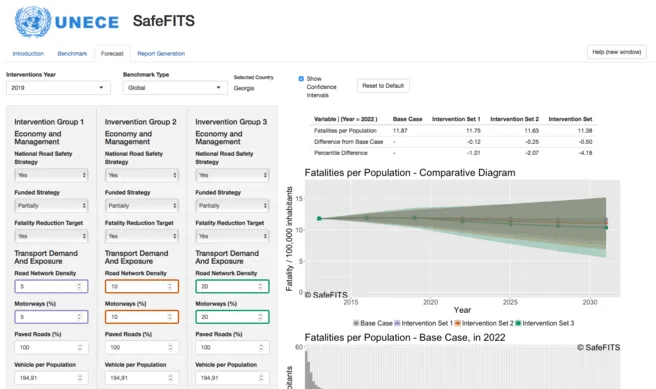Switch to the Report Generation tab
The width and height of the screenshot is (656, 389).
161,54
